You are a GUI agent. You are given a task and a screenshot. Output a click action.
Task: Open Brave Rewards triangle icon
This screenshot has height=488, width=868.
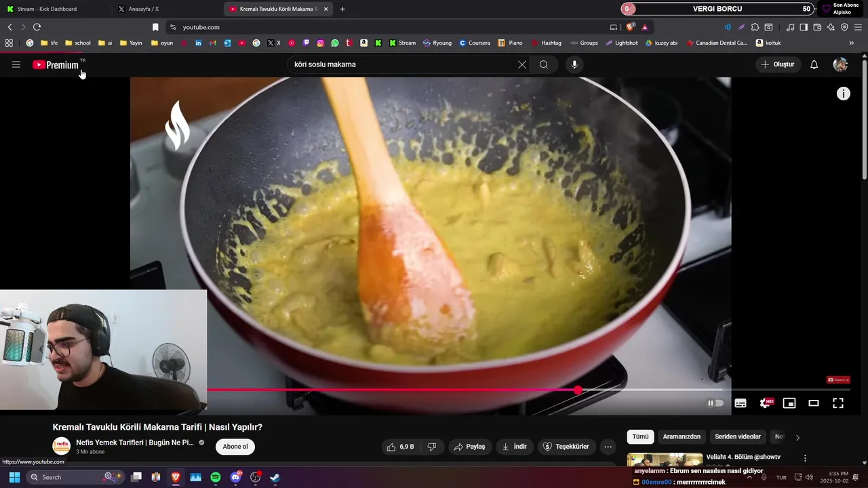644,27
